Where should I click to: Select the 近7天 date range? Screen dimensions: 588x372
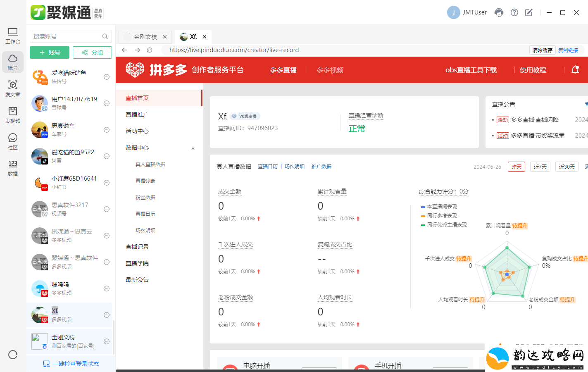(540, 167)
